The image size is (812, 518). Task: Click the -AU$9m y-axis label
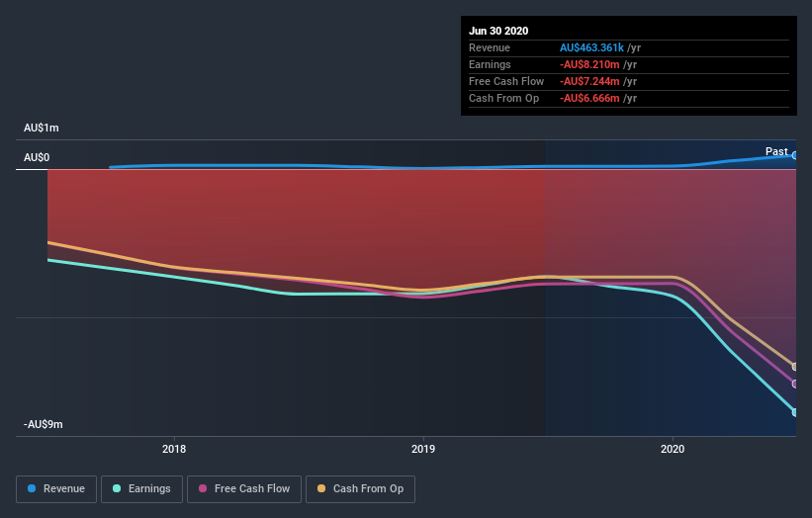pos(43,424)
